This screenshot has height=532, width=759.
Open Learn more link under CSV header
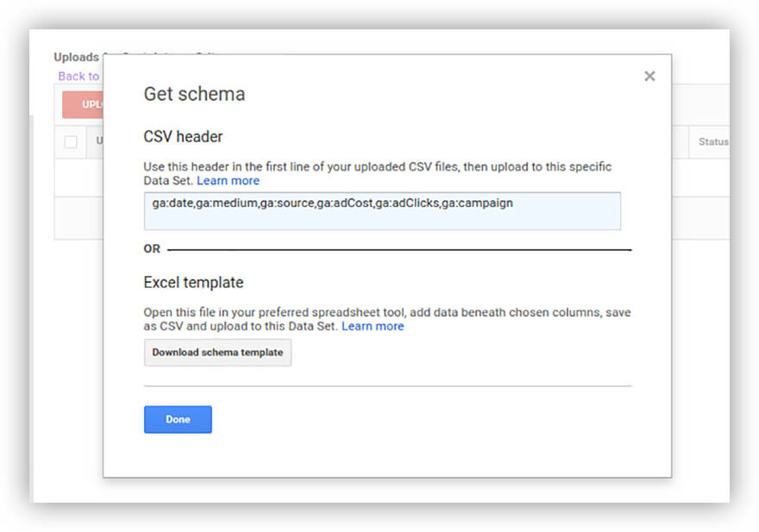coord(228,181)
